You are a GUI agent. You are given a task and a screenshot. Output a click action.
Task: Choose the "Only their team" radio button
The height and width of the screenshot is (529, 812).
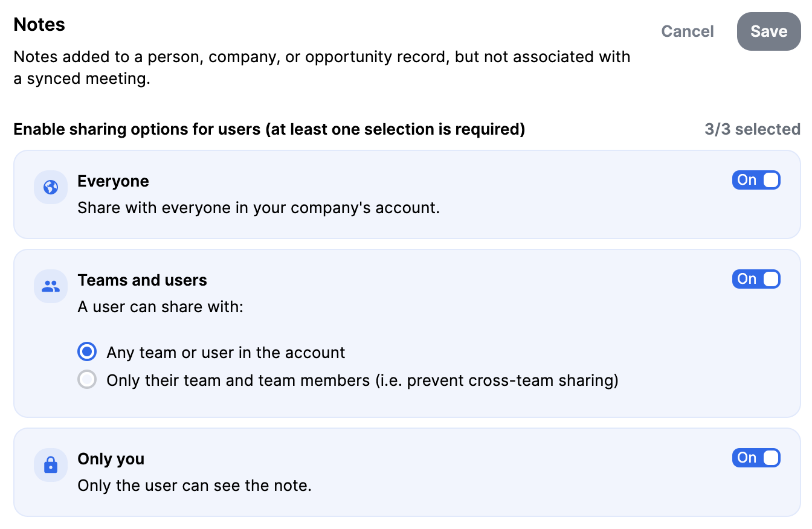click(x=88, y=380)
